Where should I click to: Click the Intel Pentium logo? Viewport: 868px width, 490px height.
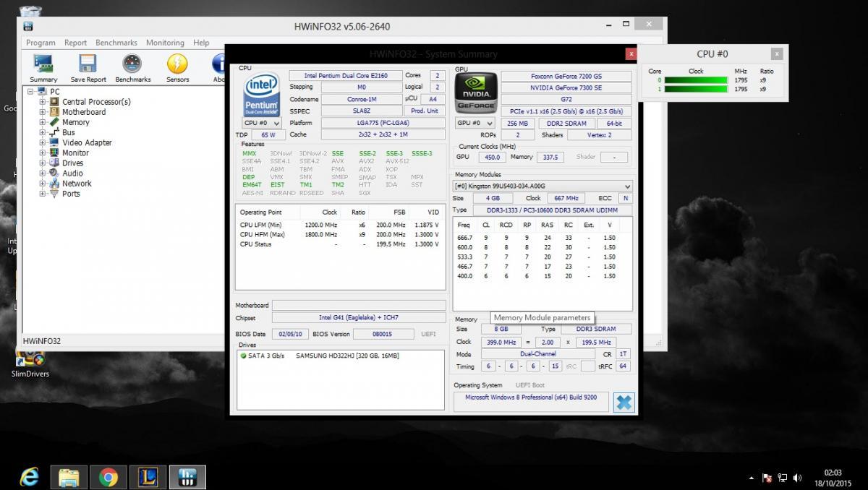pyautogui.click(x=261, y=94)
